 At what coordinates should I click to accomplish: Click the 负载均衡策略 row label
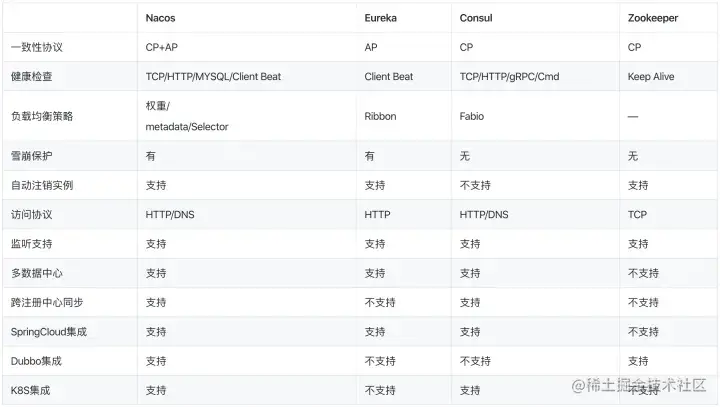click(x=42, y=116)
